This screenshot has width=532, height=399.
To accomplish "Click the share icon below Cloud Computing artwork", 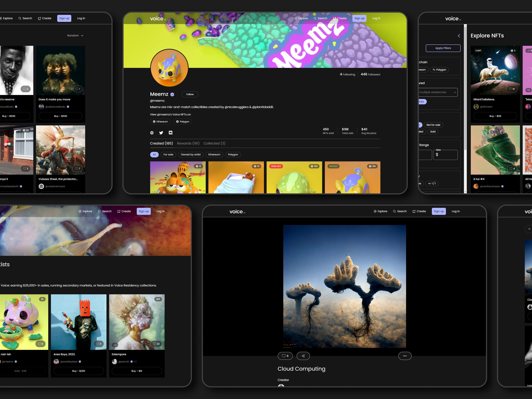I will pos(303,356).
